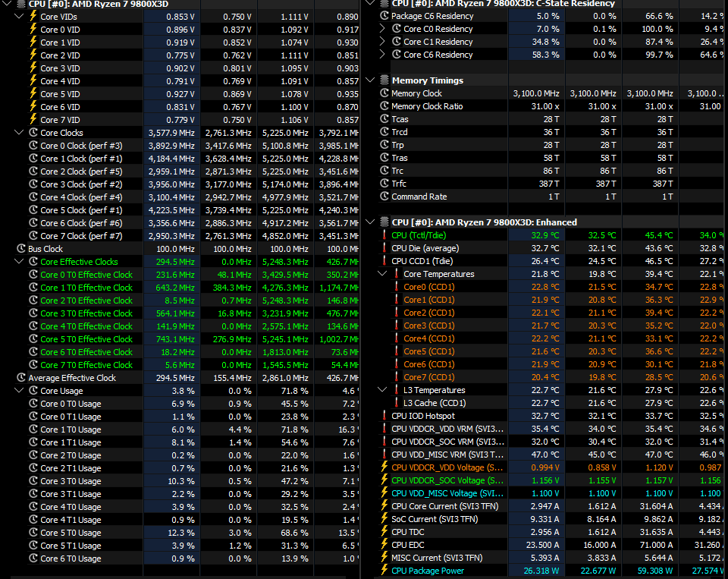Select the Tras memory timing row

click(546, 158)
